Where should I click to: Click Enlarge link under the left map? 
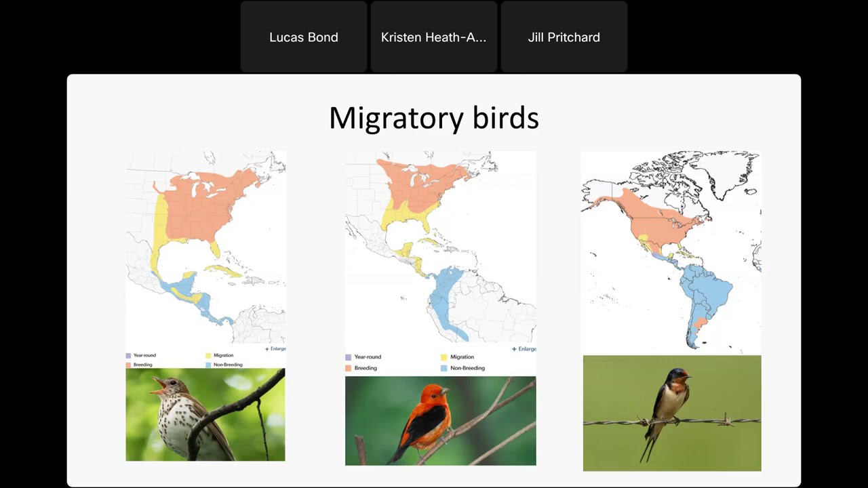point(275,349)
